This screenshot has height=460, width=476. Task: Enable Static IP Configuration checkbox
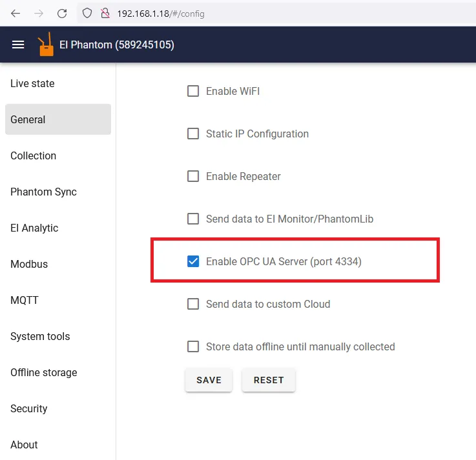193,134
